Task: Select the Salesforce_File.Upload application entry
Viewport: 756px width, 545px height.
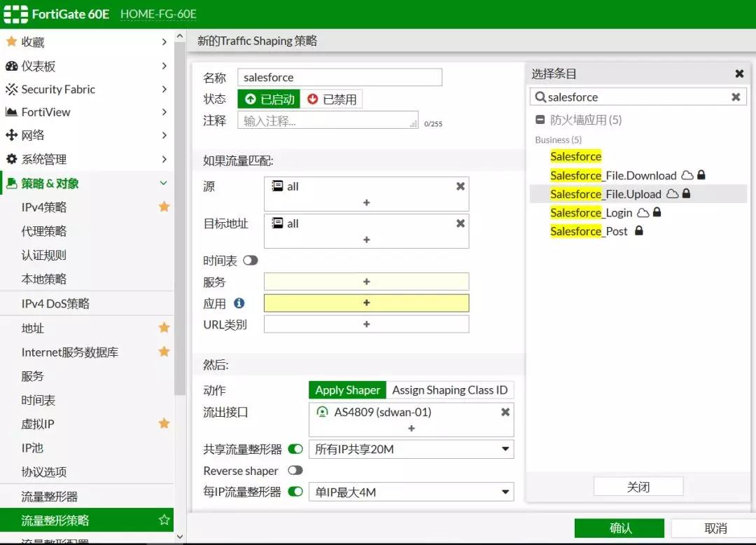Action: point(638,194)
